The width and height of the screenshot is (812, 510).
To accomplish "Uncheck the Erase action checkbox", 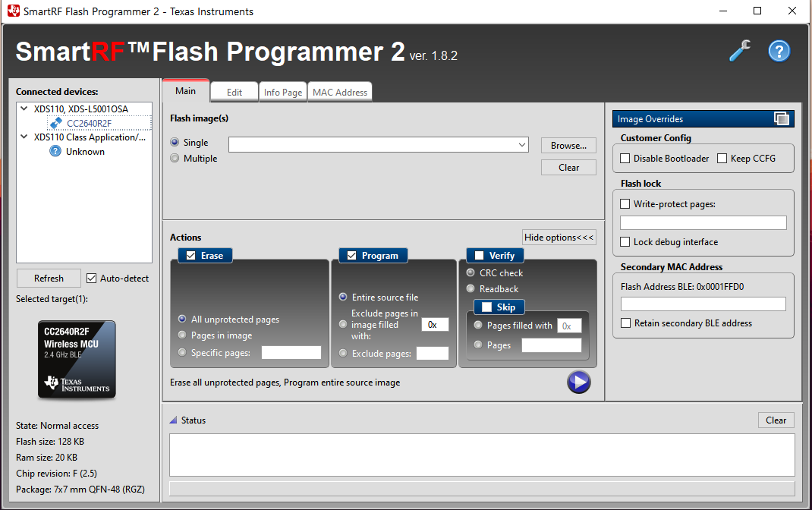I will click(x=190, y=255).
